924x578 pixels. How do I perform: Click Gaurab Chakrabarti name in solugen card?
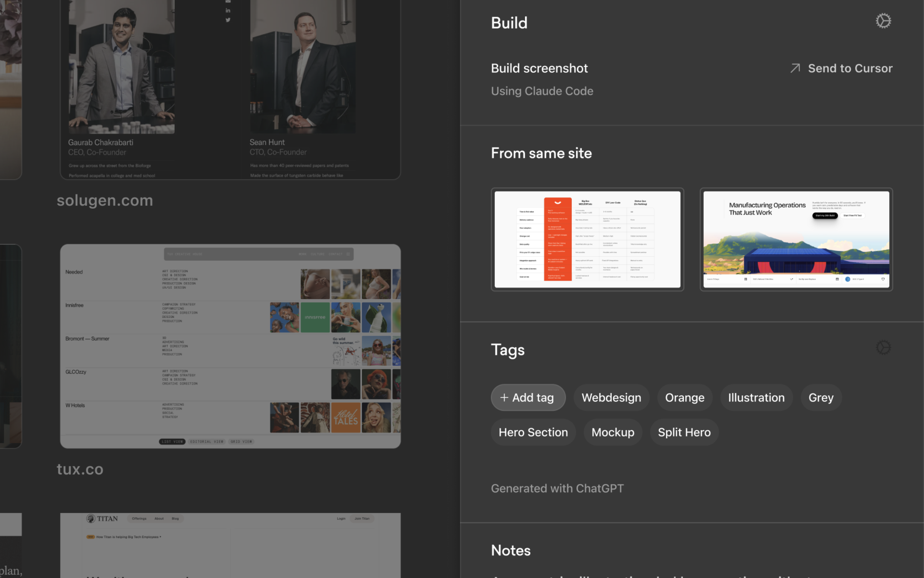point(100,142)
